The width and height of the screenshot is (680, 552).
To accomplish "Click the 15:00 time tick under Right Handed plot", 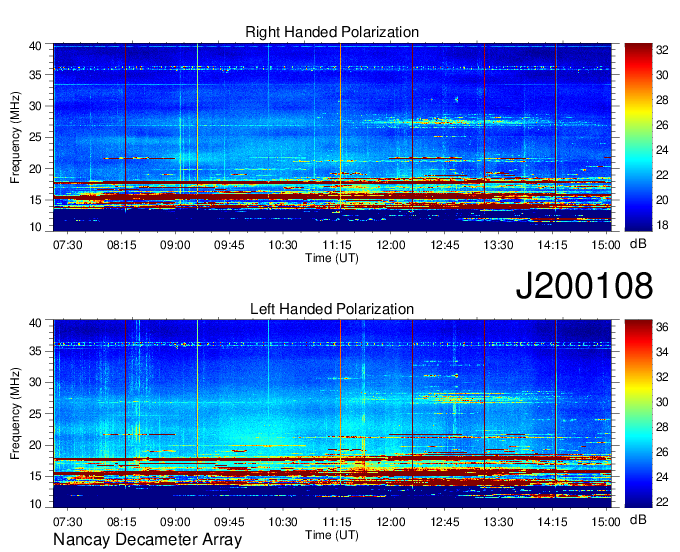I will coord(606,245).
